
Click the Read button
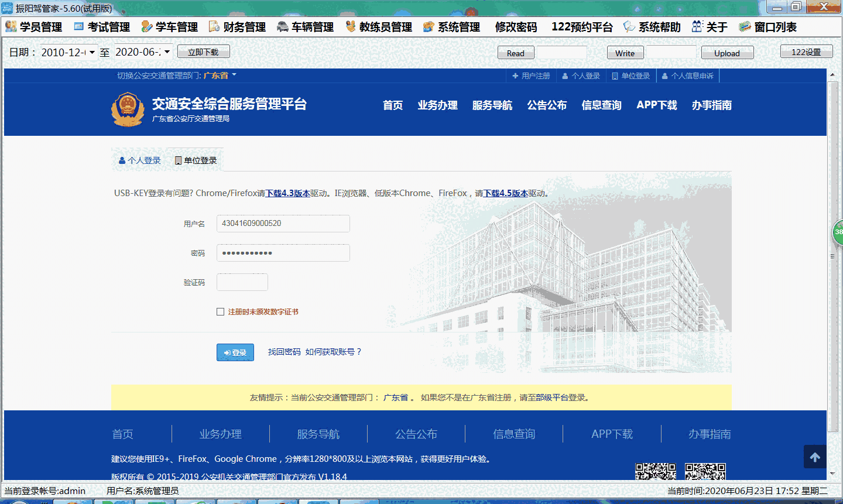pyautogui.click(x=516, y=53)
